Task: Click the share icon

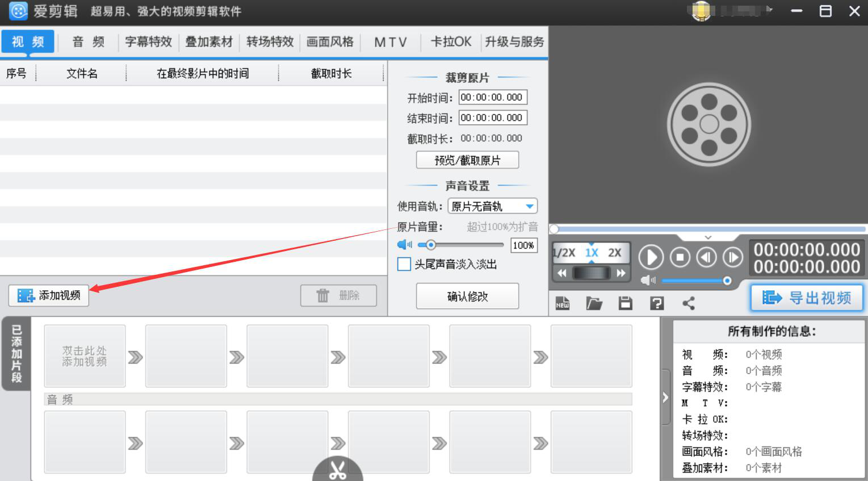Action: click(x=689, y=303)
